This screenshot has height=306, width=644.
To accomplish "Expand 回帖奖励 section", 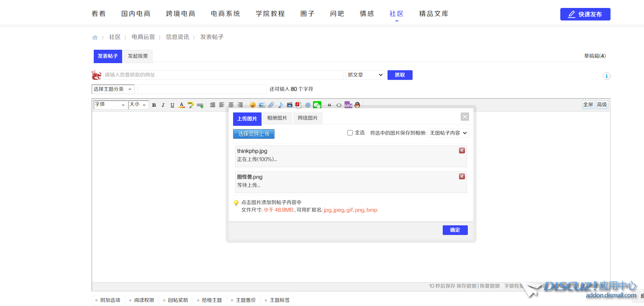I will [176, 300].
